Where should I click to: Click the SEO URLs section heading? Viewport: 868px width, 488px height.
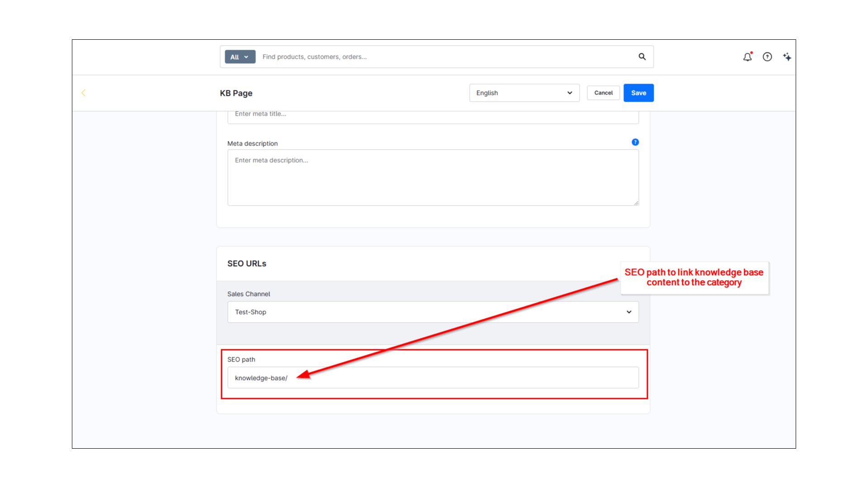coord(247,263)
